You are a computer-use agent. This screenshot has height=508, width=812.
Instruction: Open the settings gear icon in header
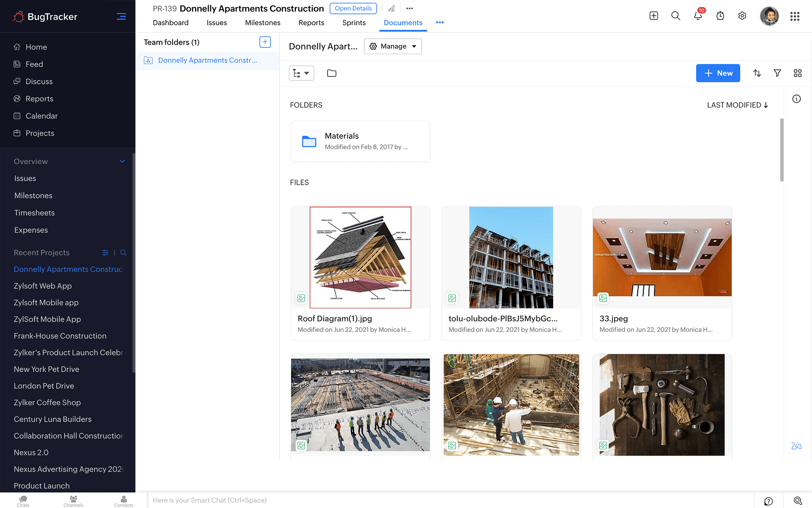coord(742,16)
